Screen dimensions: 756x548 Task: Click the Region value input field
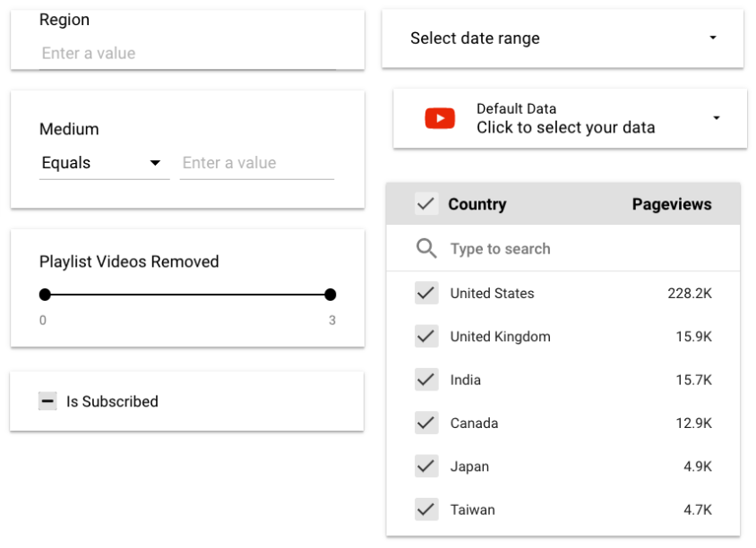(187, 53)
